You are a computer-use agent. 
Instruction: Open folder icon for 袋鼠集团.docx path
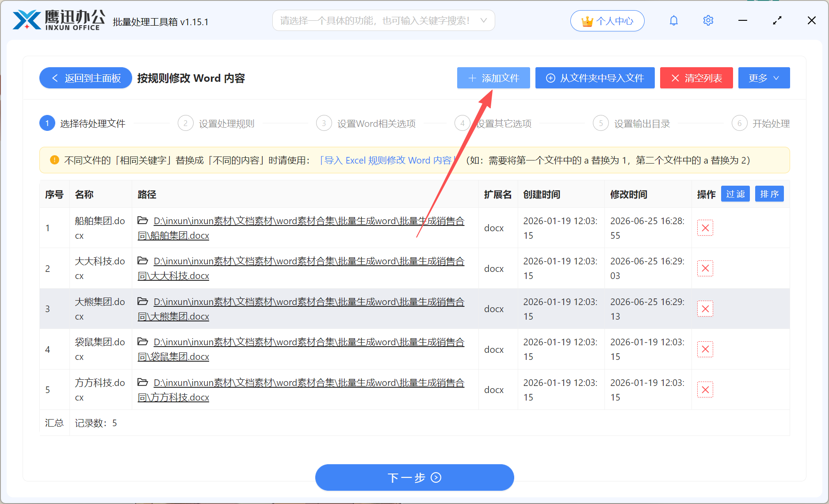(x=143, y=341)
